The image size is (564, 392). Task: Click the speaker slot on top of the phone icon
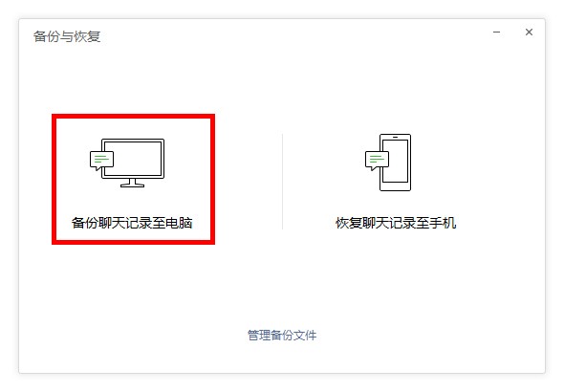click(396, 137)
